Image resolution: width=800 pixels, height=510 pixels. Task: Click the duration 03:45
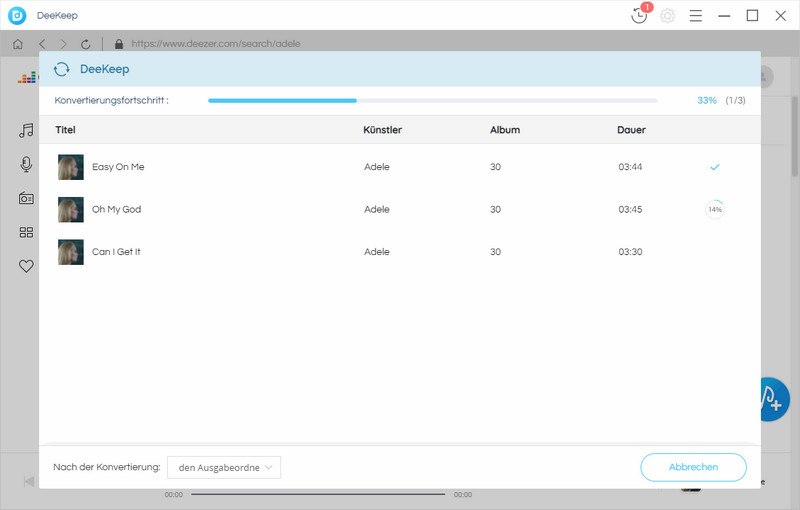click(x=630, y=209)
